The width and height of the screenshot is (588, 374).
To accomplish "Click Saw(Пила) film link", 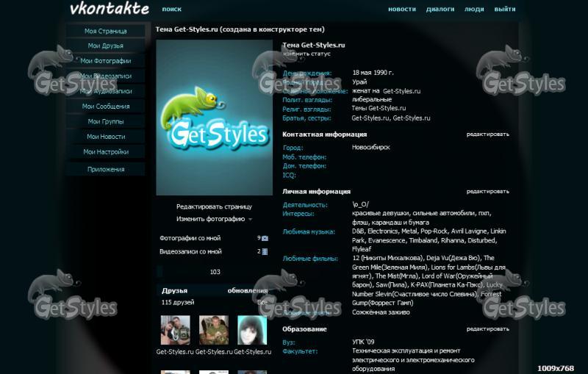I will 391,285.
